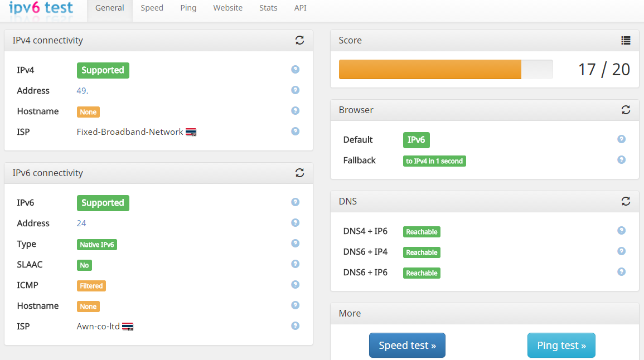Click the IPv6 Hostname None badge
The width and height of the screenshot is (644, 360).
88,307
